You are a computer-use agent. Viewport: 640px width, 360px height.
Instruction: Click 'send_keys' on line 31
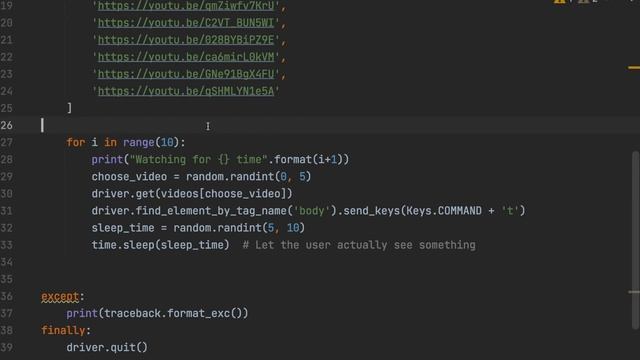371,211
